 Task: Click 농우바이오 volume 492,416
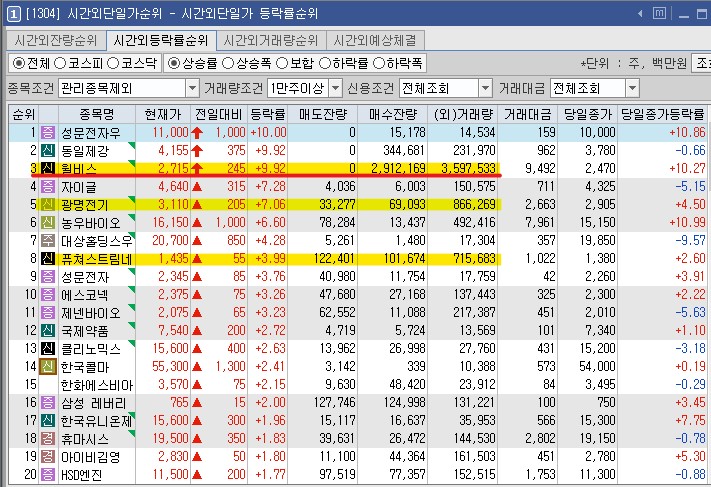tap(474, 223)
